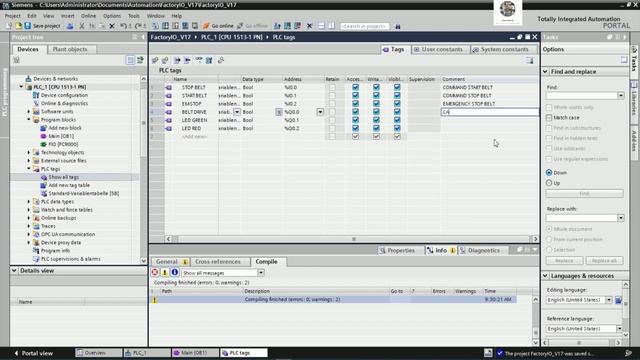Screen dimensions: 640x360
Task: Click the Go online toolbar button
Action: point(218,26)
